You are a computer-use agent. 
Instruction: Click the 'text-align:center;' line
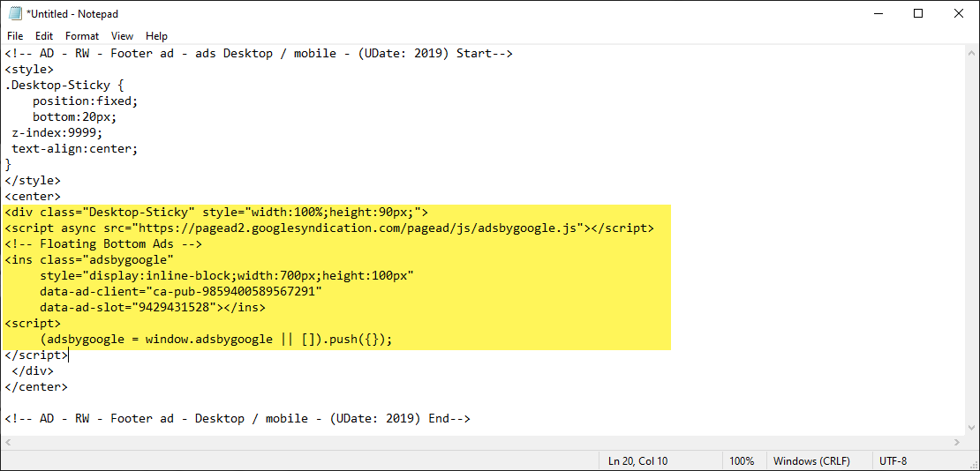(74, 149)
